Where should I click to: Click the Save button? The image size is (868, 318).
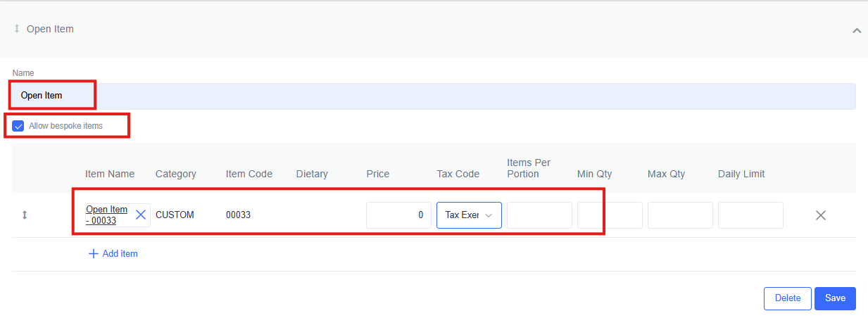click(x=836, y=298)
